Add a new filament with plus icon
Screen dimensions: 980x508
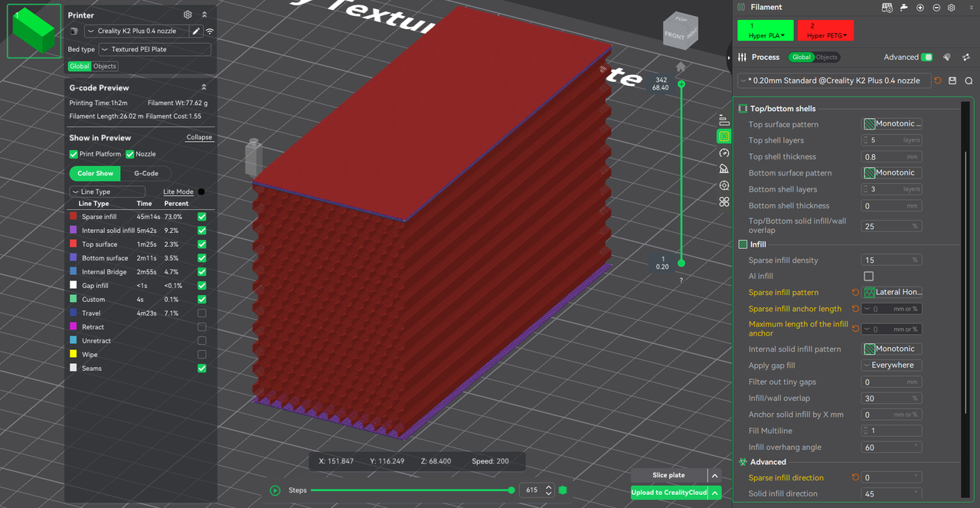(x=920, y=8)
